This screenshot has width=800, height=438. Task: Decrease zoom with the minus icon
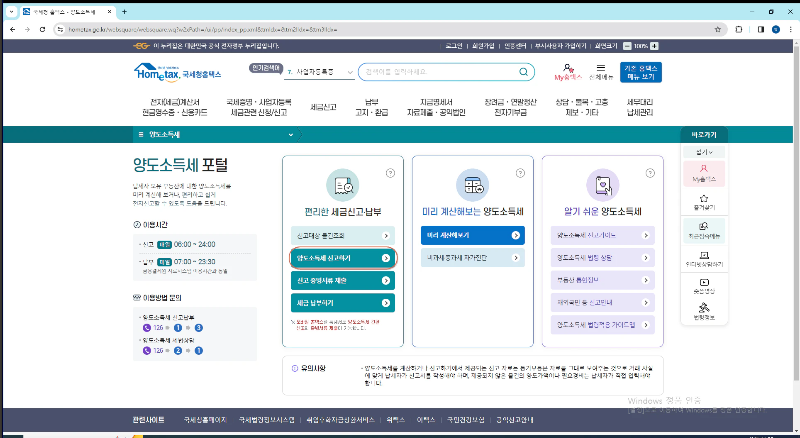tap(627, 46)
